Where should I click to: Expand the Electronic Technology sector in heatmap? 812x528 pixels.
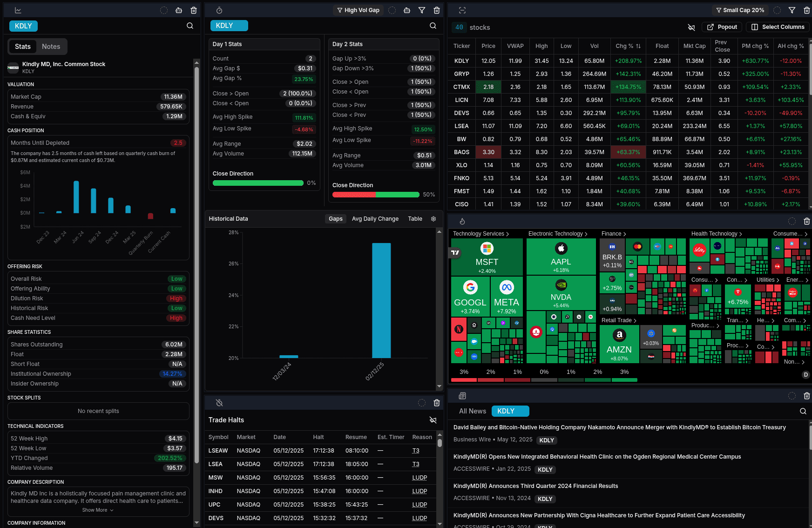tap(558, 234)
